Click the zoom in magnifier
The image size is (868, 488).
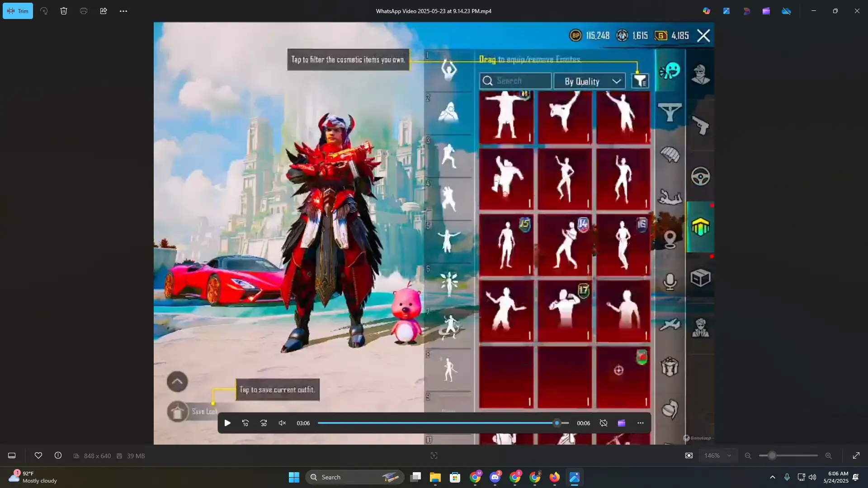(x=829, y=455)
